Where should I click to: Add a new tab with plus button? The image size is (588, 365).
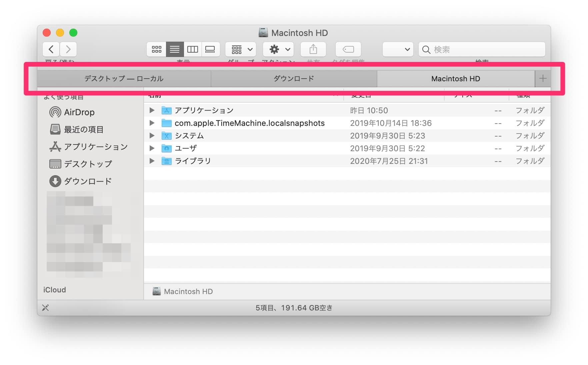click(x=543, y=79)
